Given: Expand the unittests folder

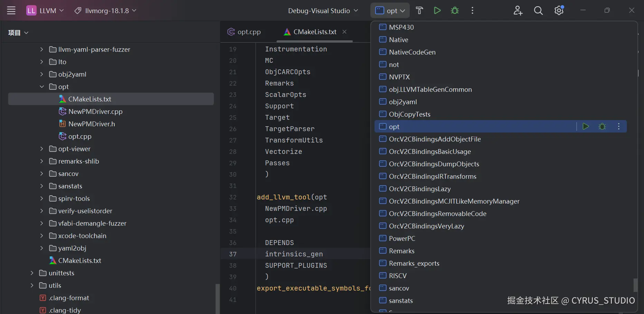Looking at the screenshot, I should click(32, 273).
